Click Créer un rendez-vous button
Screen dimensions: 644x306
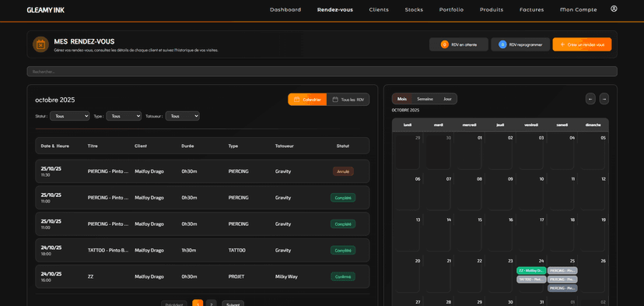click(x=582, y=44)
